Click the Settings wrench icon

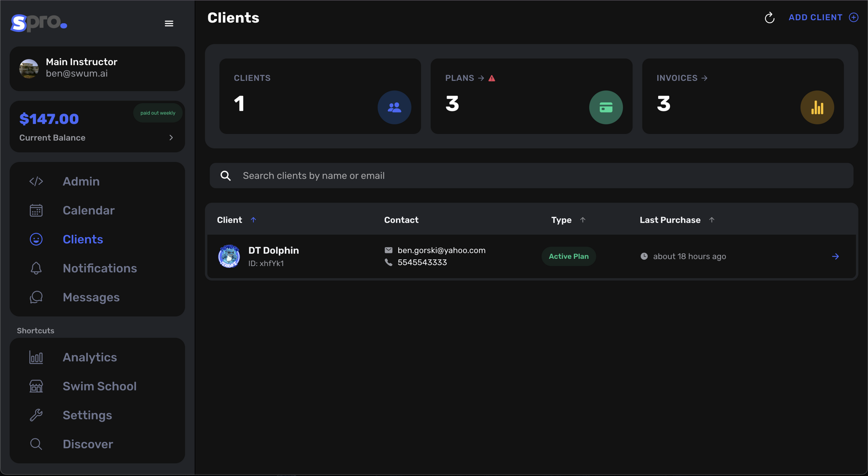36,415
